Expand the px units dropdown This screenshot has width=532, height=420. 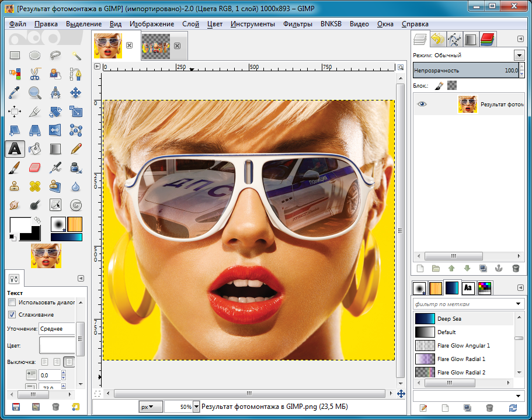tap(151, 407)
